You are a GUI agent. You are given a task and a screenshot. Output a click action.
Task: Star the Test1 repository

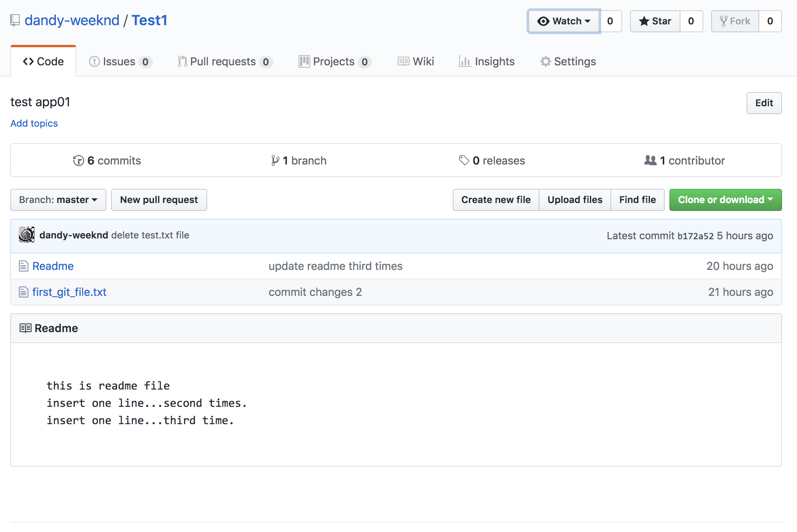click(x=655, y=21)
